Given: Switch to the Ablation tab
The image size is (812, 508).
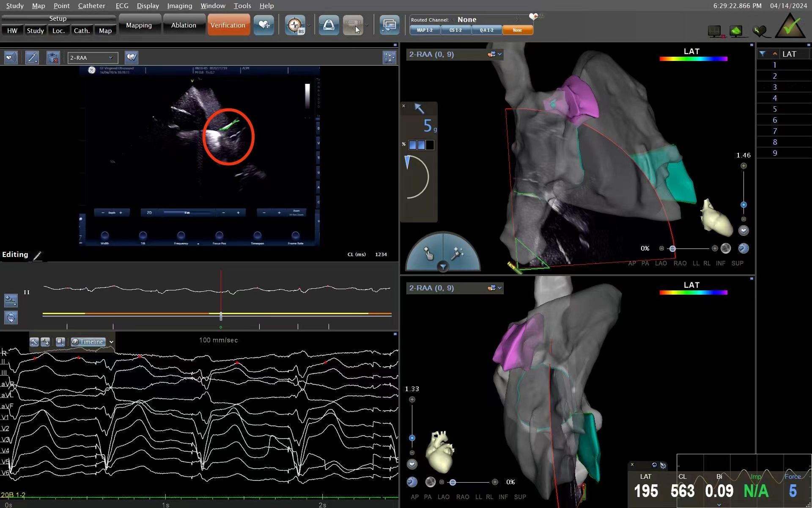Looking at the screenshot, I should pos(184,25).
